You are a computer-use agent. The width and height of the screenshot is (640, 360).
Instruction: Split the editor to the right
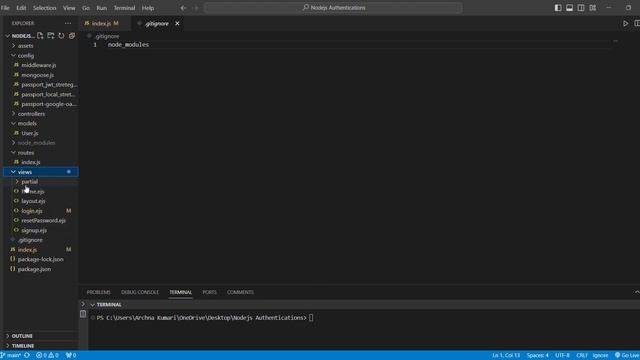coord(637,24)
